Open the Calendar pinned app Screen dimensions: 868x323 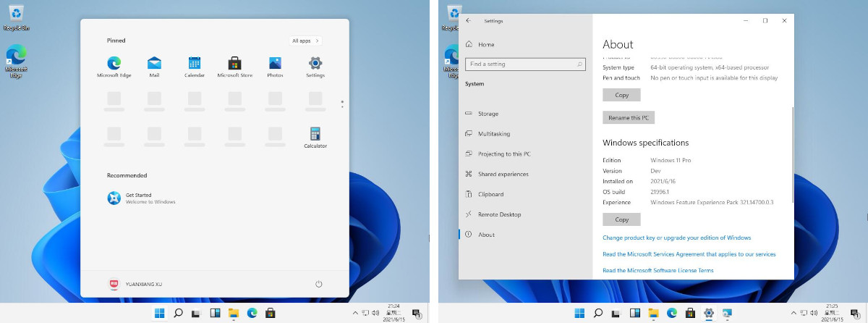coord(195,67)
